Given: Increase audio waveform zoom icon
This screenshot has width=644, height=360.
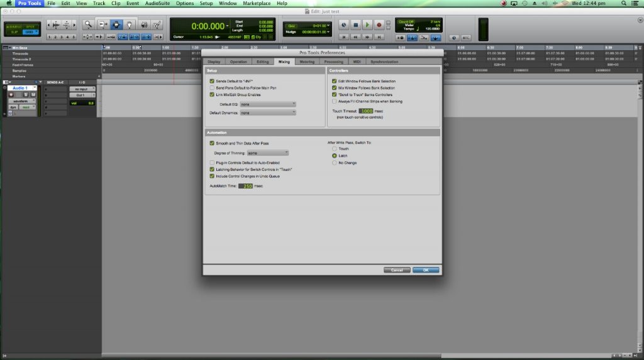Looking at the screenshot, I should click(56, 25).
